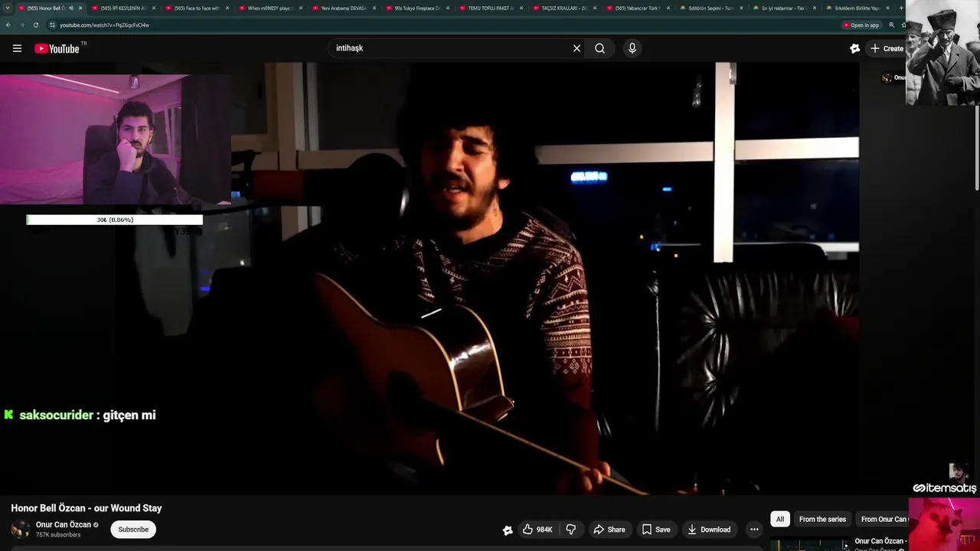Click the address bar URL
This screenshot has height=551, width=980.
pyautogui.click(x=104, y=25)
